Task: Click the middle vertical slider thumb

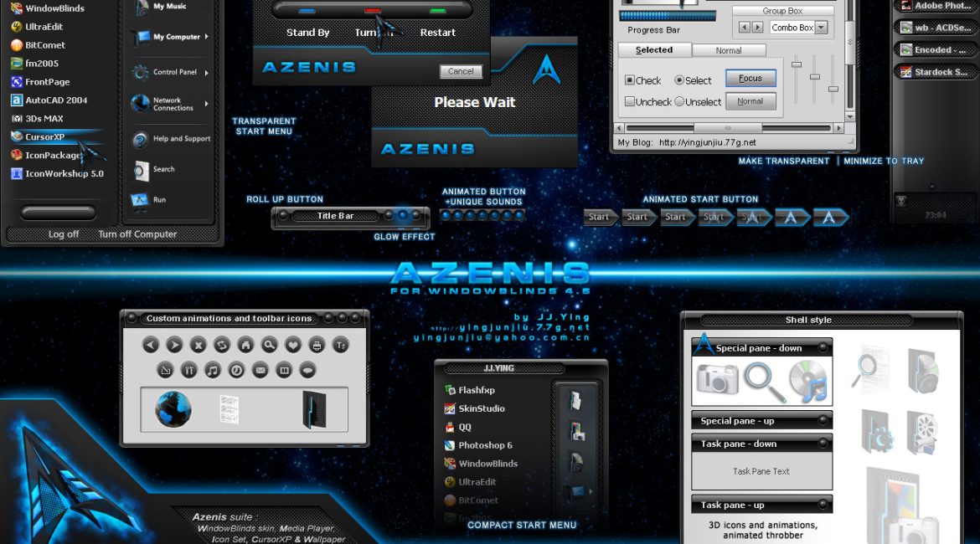Action: point(814,77)
